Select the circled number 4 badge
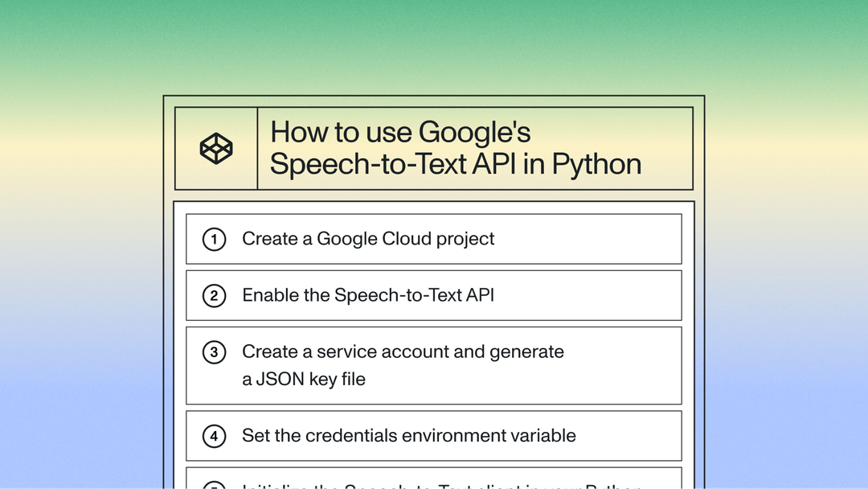This screenshot has height=489, width=868. pos(214,435)
